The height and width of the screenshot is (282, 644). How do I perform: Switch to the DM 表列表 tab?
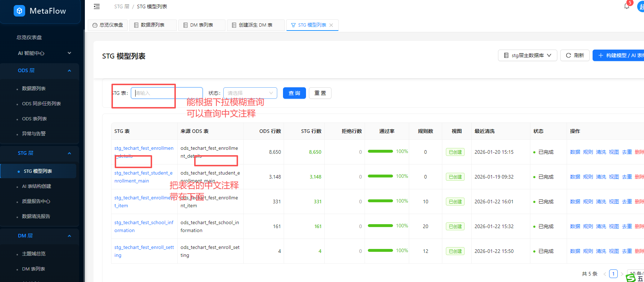pos(201,25)
